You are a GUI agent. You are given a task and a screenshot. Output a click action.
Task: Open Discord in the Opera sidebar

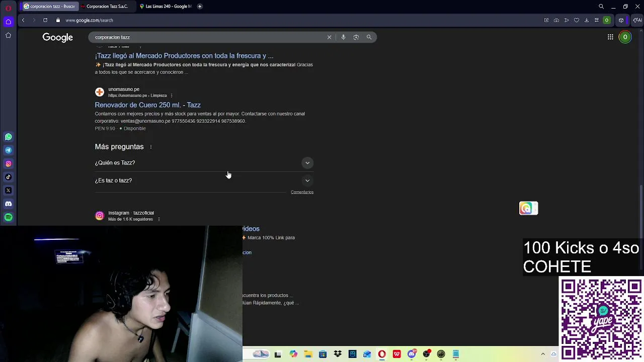9,204
